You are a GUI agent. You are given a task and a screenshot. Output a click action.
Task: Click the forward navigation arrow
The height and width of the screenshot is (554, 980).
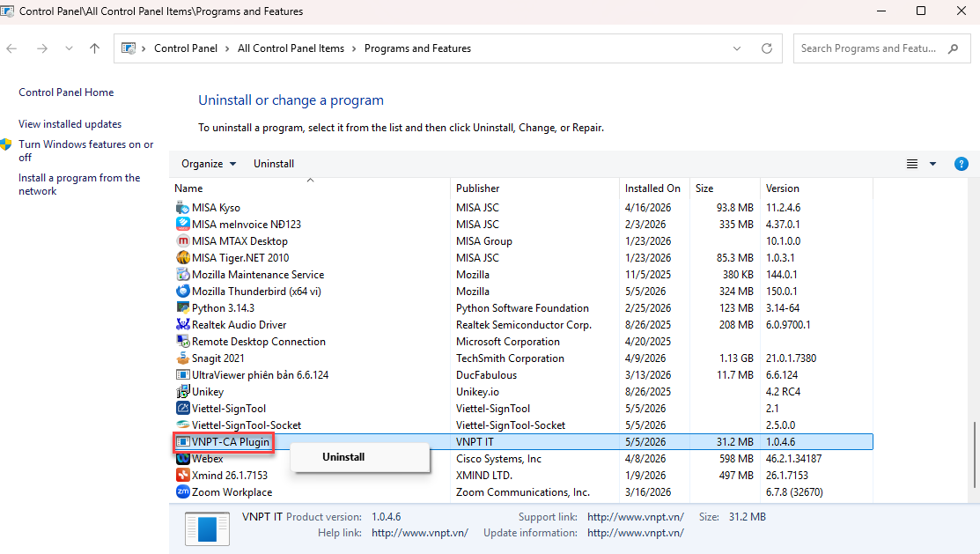(42, 48)
